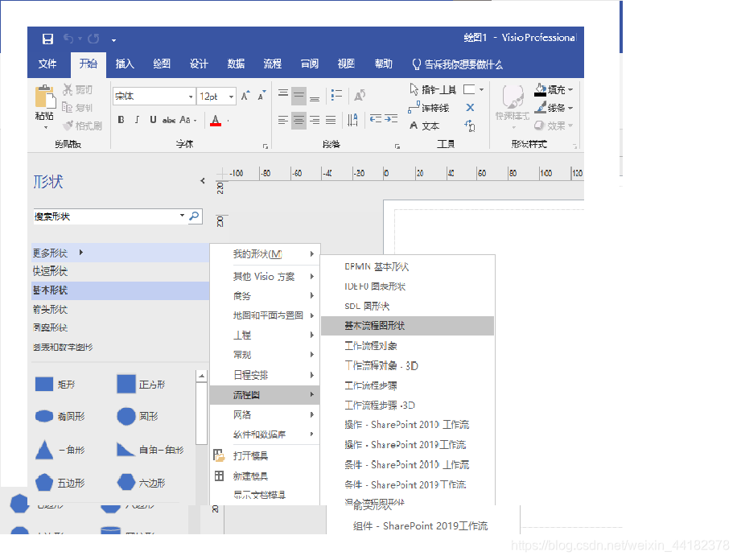Click the 粘贴 clipboard icon
The image size is (737, 560).
[45, 97]
